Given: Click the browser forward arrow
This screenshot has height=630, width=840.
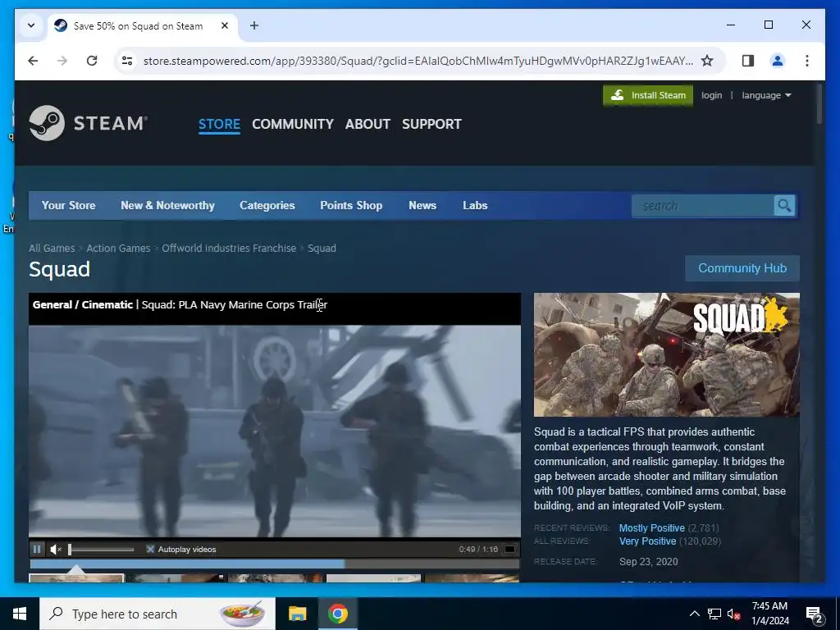Looking at the screenshot, I should 62,61.
